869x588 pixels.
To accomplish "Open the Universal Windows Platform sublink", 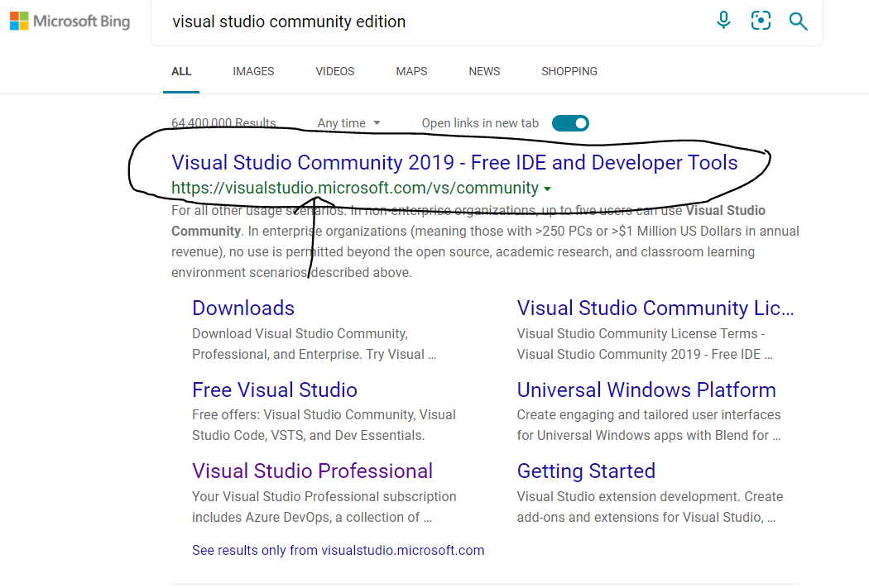I will tap(646, 390).
